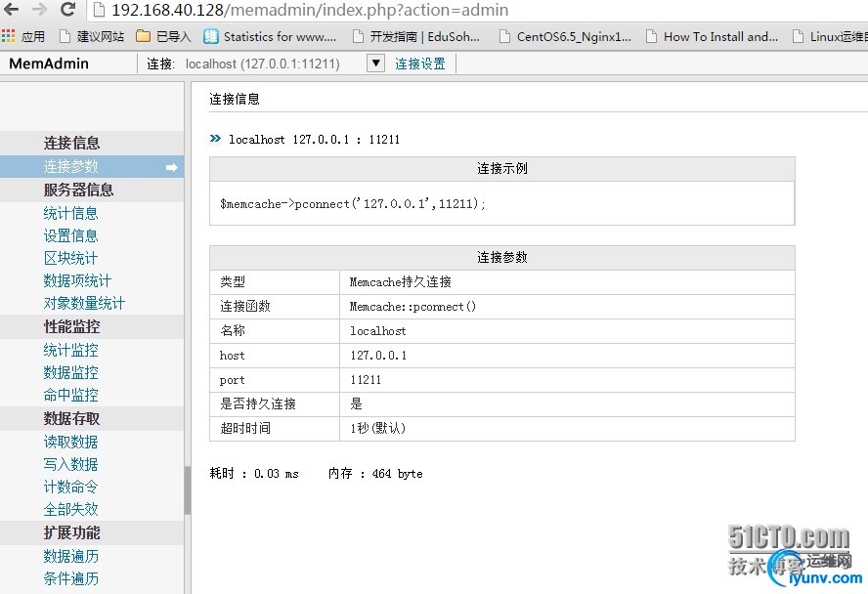
Task: Open 命中监控 in the sidebar
Action: (x=70, y=395)
